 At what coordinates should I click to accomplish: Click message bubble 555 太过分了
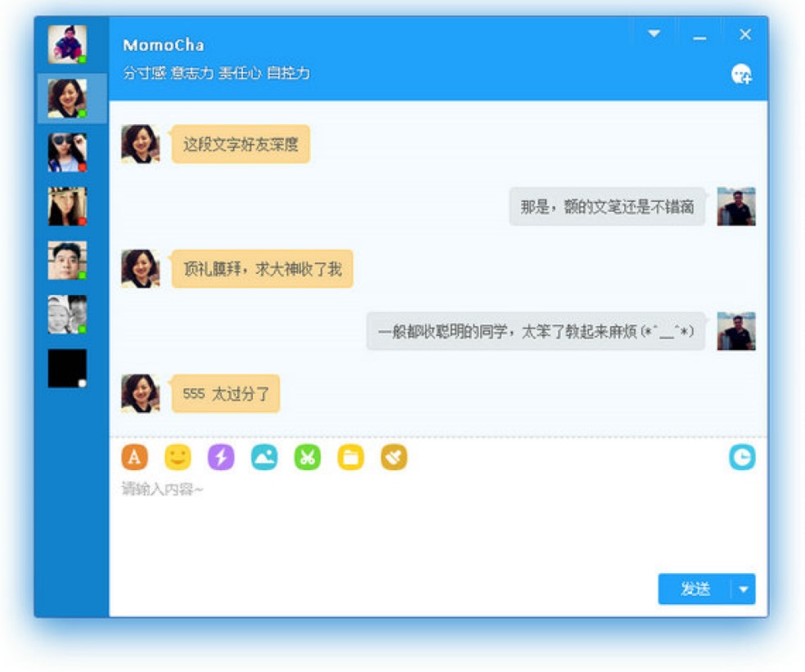pyautogui.click(x=226, y=394)
